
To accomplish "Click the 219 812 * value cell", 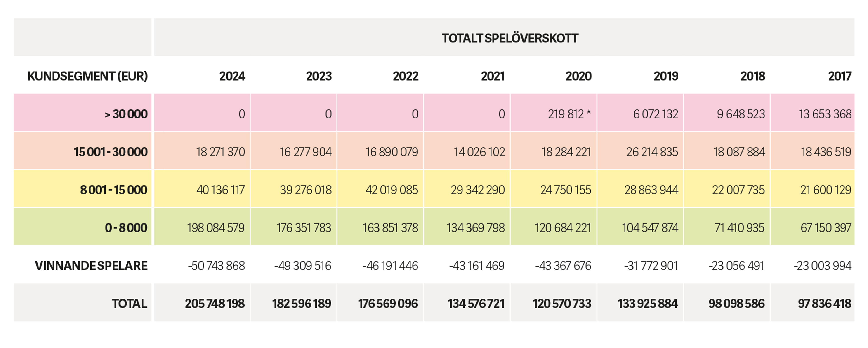I will point(569,114).
